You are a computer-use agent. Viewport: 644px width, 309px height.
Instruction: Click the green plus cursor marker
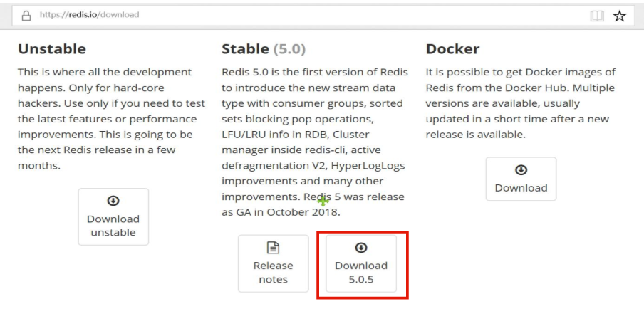(323, 201)
